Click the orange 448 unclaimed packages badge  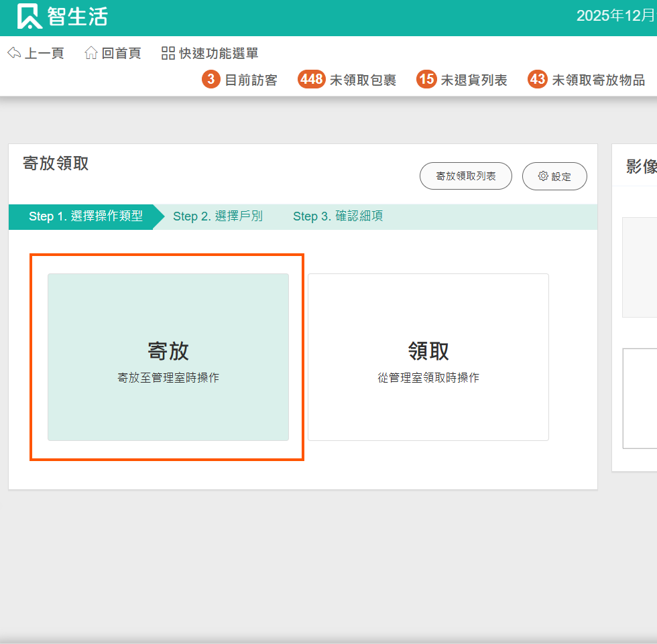tap(312, 80)
